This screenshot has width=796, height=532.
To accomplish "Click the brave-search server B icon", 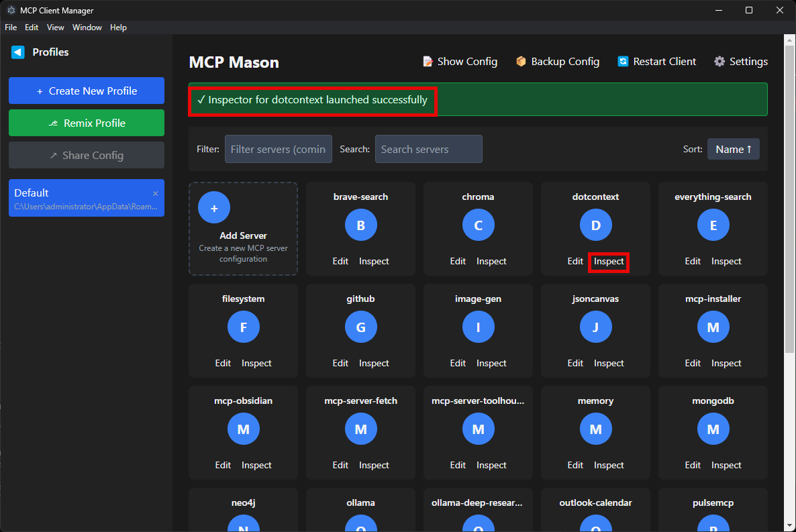I will pos(360,225).
